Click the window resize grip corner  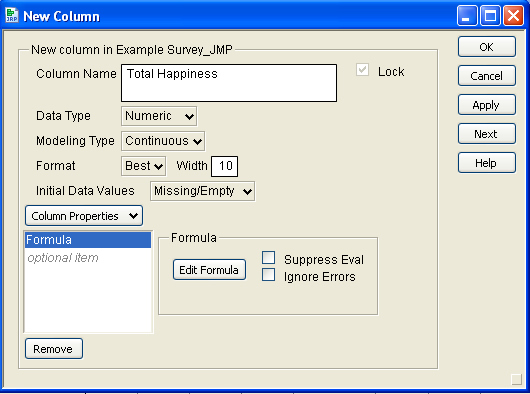[516, 379]
